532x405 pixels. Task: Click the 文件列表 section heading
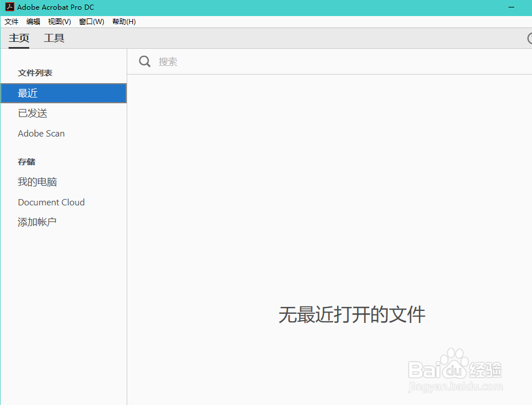click(35, 73)
